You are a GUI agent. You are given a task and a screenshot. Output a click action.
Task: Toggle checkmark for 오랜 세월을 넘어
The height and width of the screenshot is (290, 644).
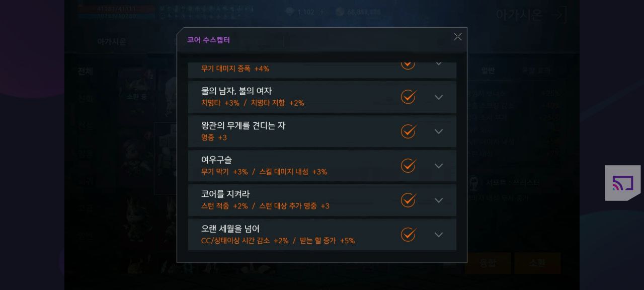(408, 235)
